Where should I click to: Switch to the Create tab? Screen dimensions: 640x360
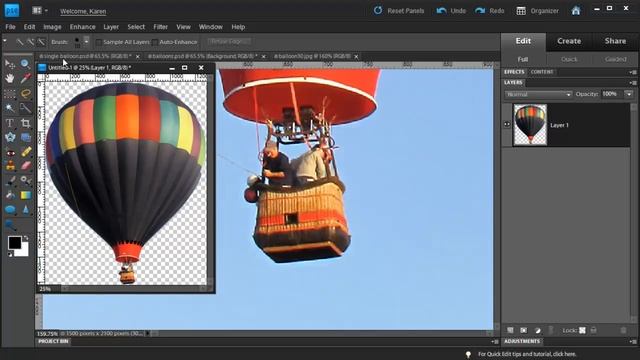click(569, 41)
